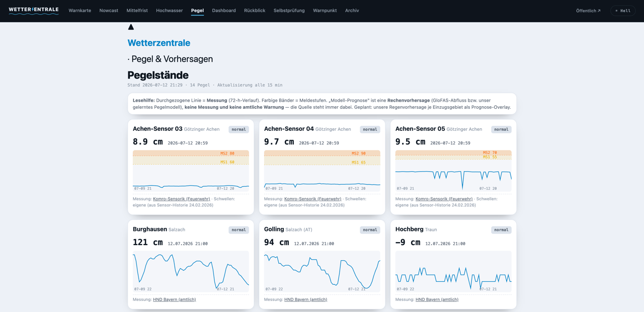The width and height of the screenshot is (644, 312).
Task: Open the Rückblick page
Action: click(255, 11)
